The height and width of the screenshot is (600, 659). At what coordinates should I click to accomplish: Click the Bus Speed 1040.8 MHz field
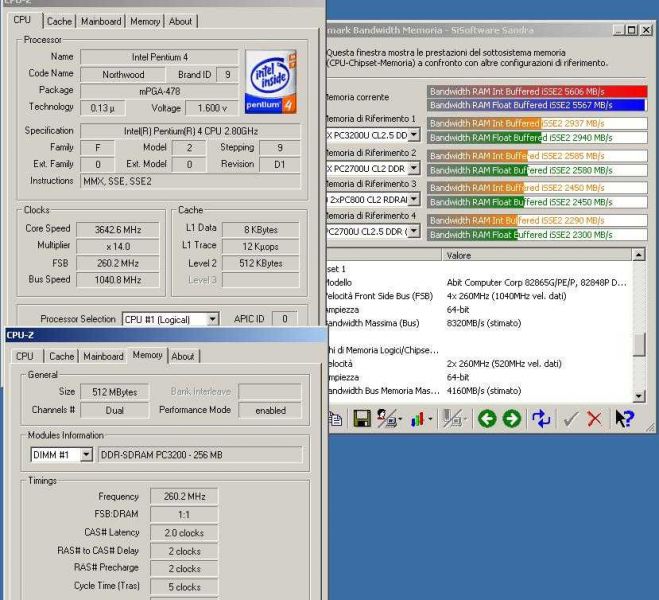pyautogui.click(x=118, y=280)
